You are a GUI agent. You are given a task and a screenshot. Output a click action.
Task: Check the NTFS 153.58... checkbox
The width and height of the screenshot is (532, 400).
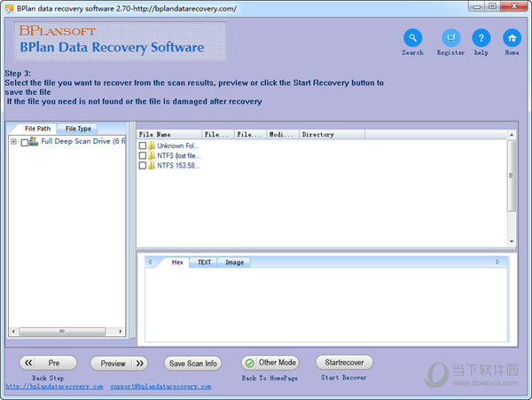click(x=143, y=166)
